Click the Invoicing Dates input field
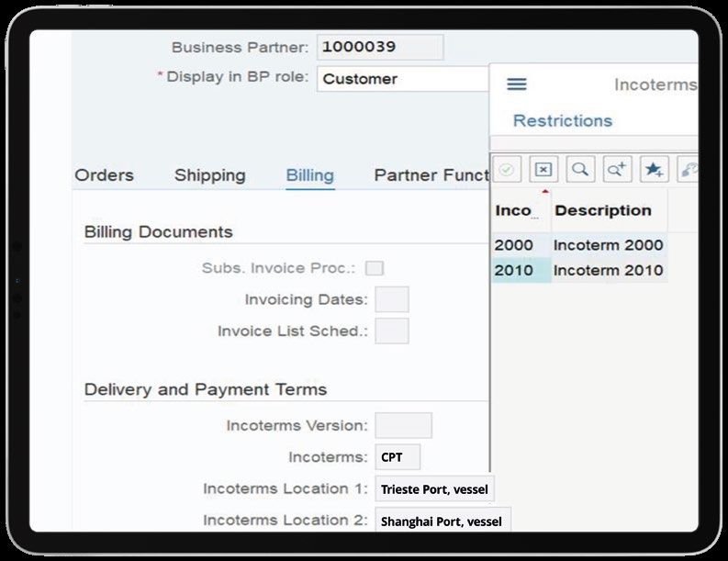This screenshot has height=561, width=728. click(392, 299)
